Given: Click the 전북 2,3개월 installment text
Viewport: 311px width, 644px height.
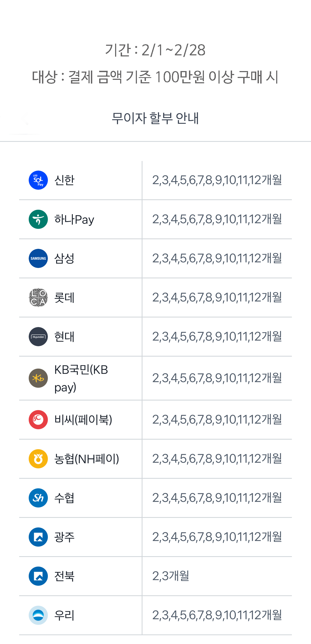Looking at the screenshot, I should [171, 576].
